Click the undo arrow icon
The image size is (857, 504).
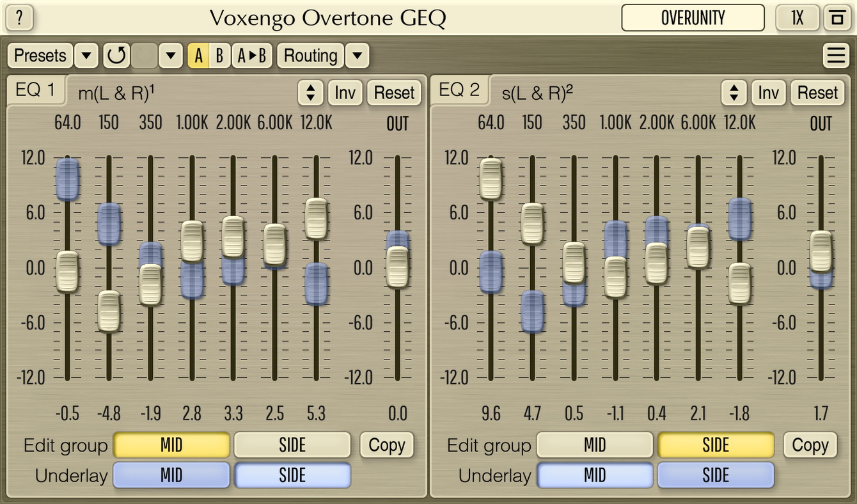(x=116, y=56)
